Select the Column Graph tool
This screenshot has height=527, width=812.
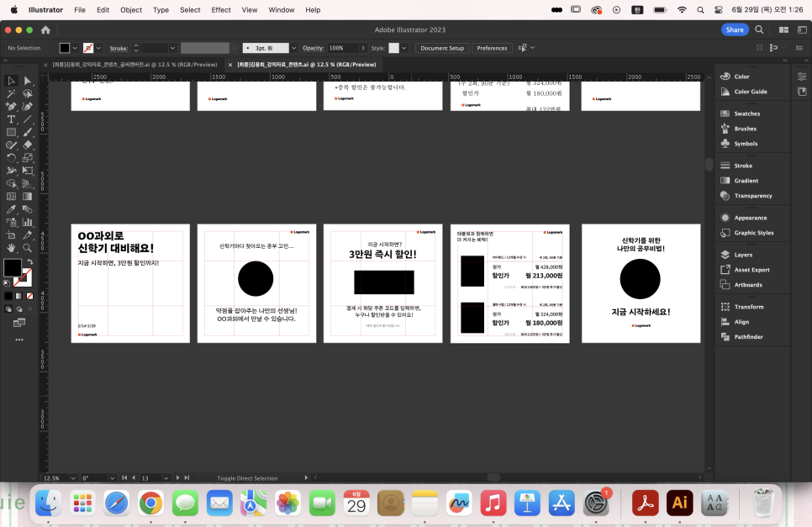coord(28,222)
